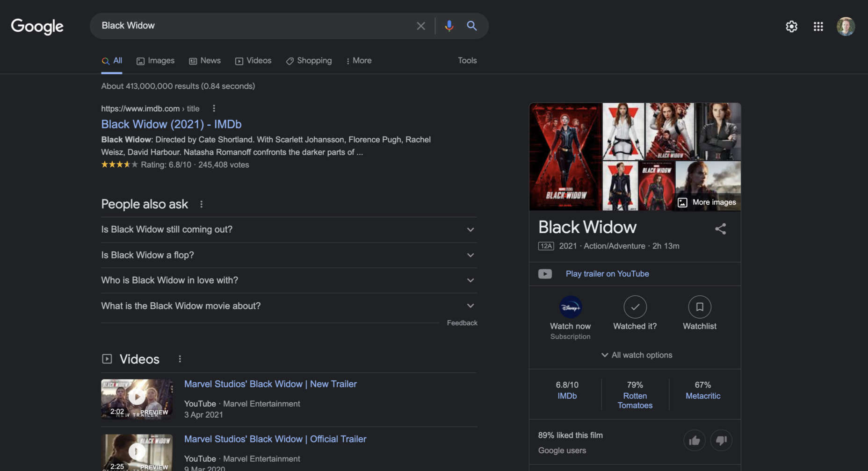The height and width of the screenshot is (471, 868).
Task: Click the imdb.com URL breadcrumb
Action: [150, 109]
